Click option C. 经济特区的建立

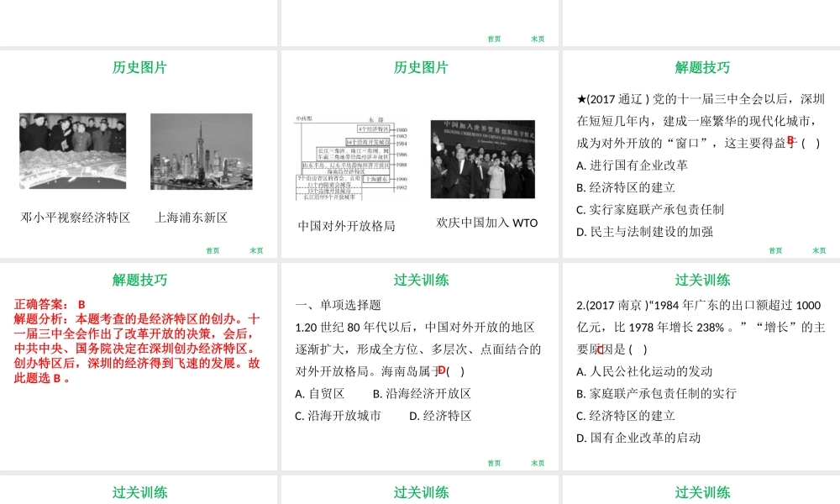click(625, 416)
